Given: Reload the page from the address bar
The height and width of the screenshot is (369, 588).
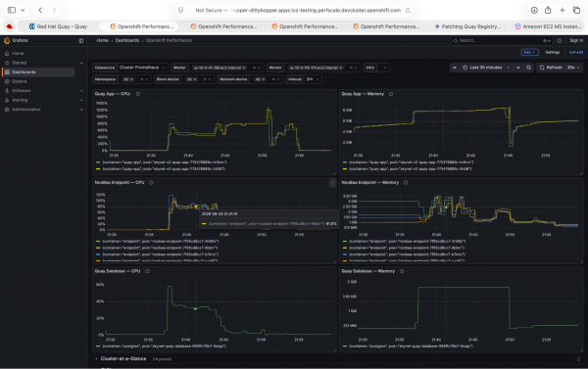Looking at the screenshot, I should [408, 10].
